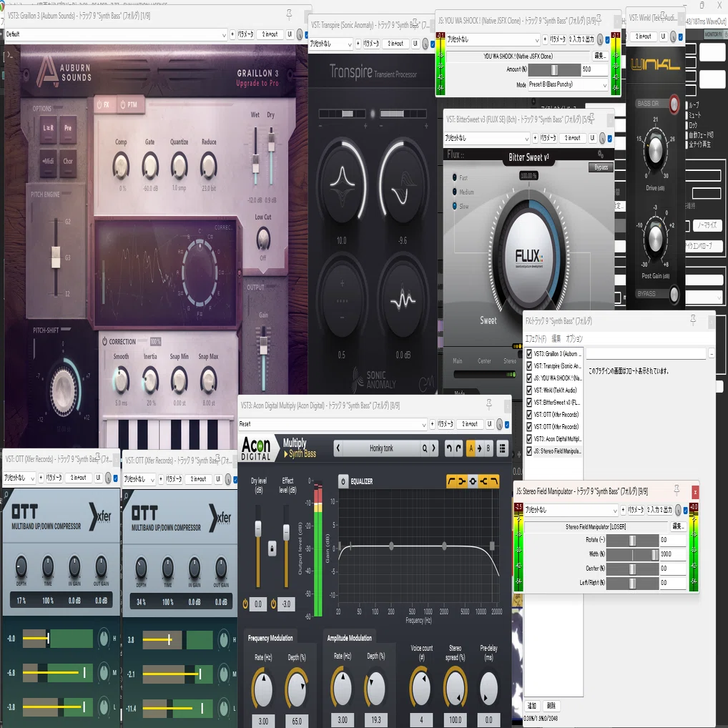Open the left OTT preset dropdown
This screenshot has width=728, height=728.
tap(19, 477)
